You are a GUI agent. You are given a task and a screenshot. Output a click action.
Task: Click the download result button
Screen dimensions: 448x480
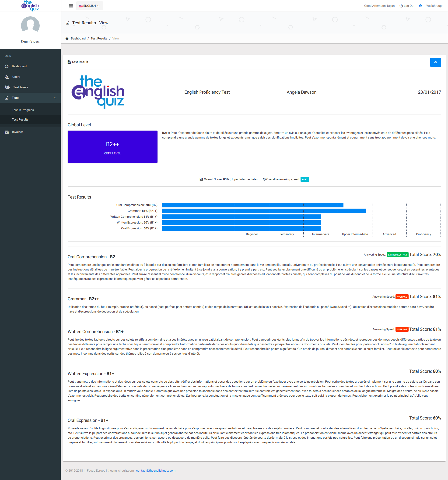point(435,62)
